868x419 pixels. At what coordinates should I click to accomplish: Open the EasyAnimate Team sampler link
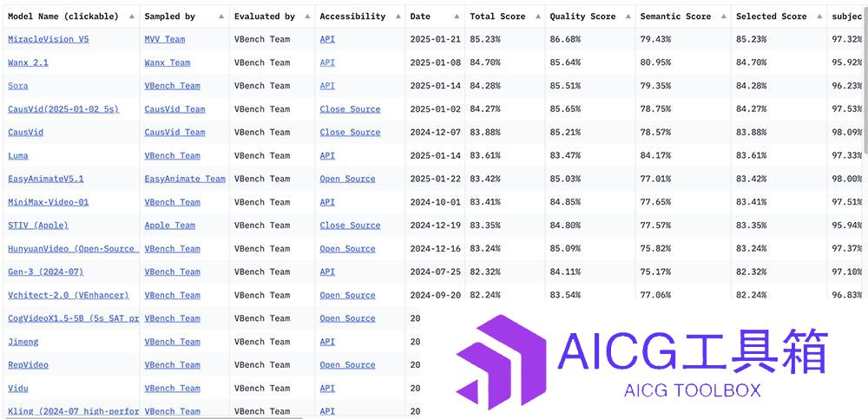tap(185, 179)
